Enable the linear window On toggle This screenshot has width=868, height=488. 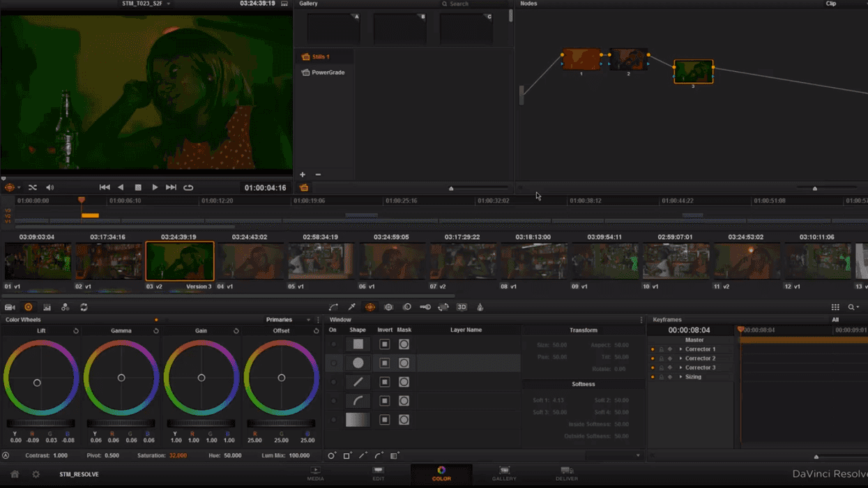[x=333, y=344]
